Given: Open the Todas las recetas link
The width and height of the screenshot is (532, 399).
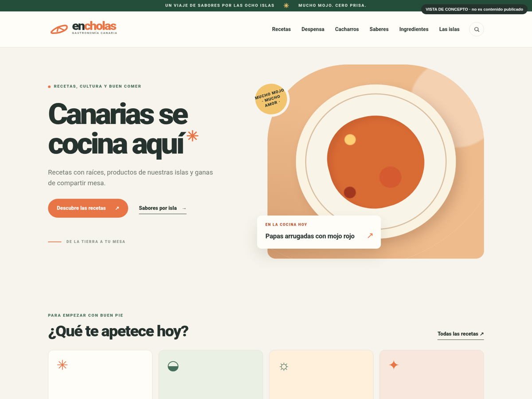Looking at the screenshot, I should tap(461, 334).
